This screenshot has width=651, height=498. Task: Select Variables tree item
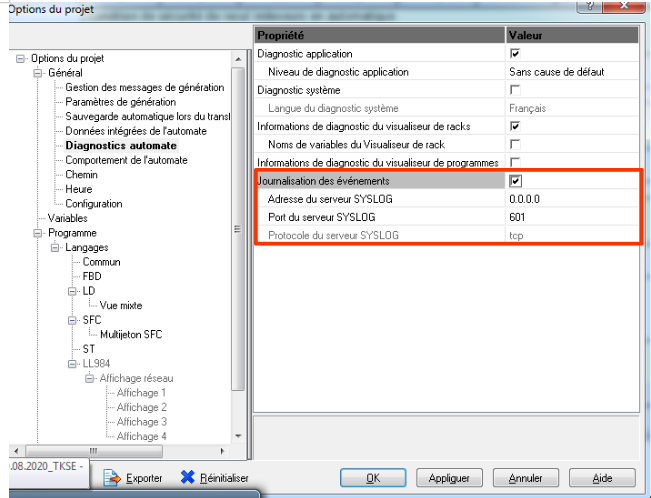pos(68,218)
